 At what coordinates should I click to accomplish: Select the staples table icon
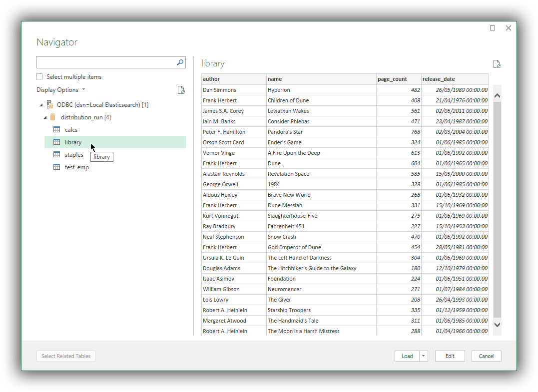(x=56, y=154)
